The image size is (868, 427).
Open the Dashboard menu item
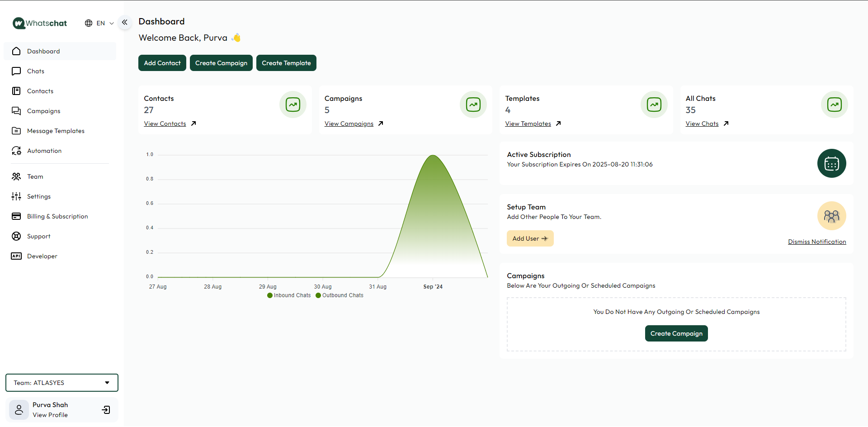(60, 51)
